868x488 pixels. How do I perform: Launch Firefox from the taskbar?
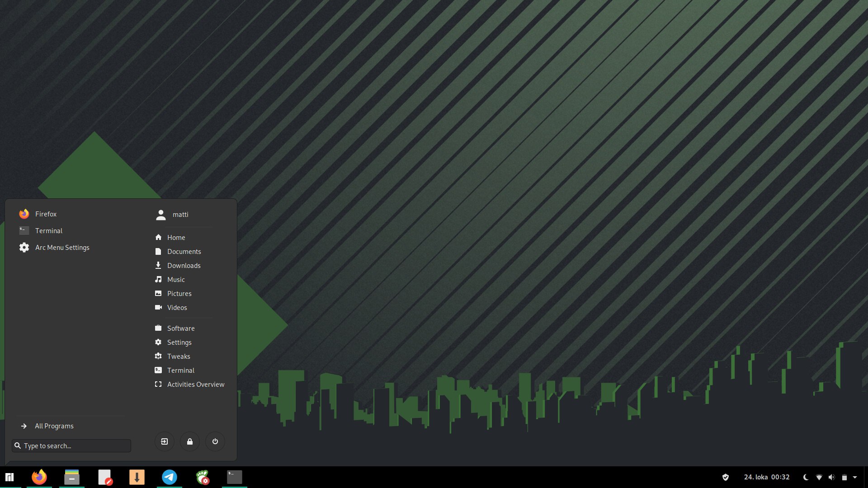point(39,477)
